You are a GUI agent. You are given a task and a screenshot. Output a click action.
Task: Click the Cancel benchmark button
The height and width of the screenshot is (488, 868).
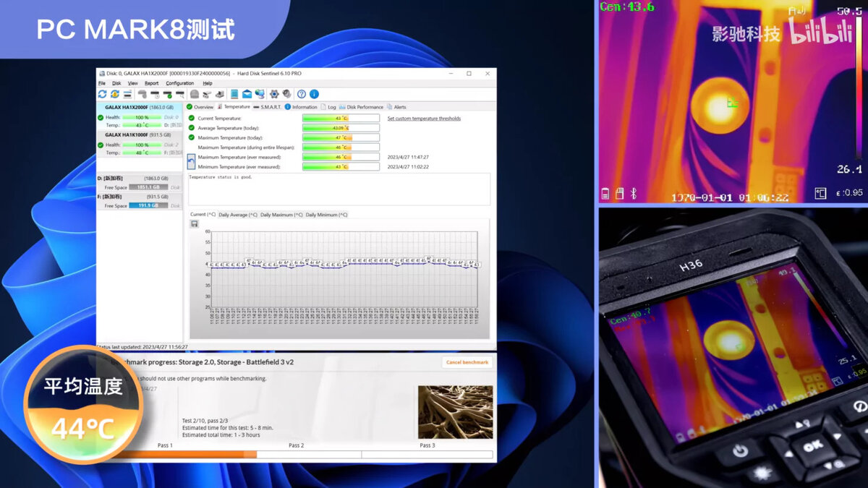click(x=467, y=362)
